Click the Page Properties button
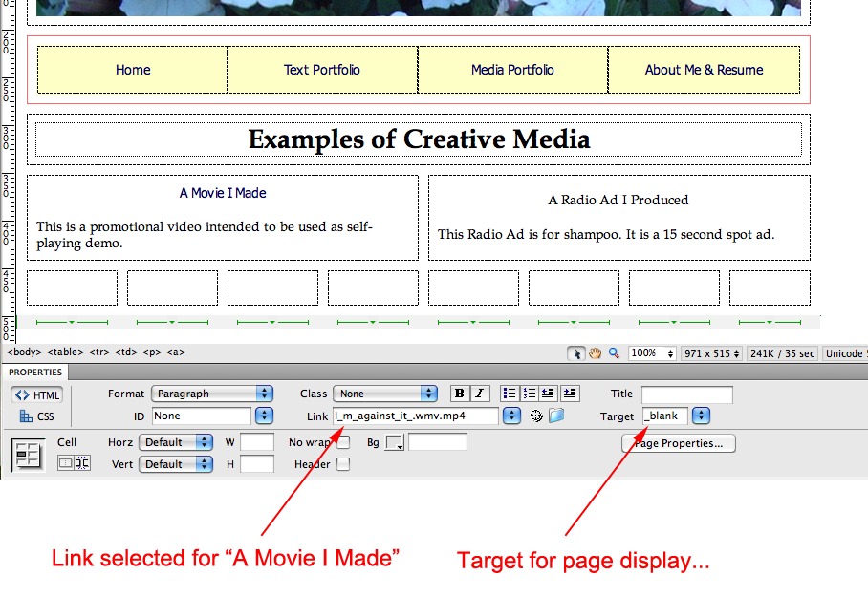Screen dimensions: 868x597 point(679,443)
